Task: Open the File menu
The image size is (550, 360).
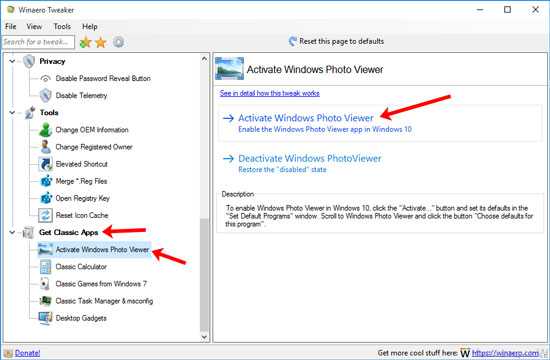Action: tap(11, 27)
